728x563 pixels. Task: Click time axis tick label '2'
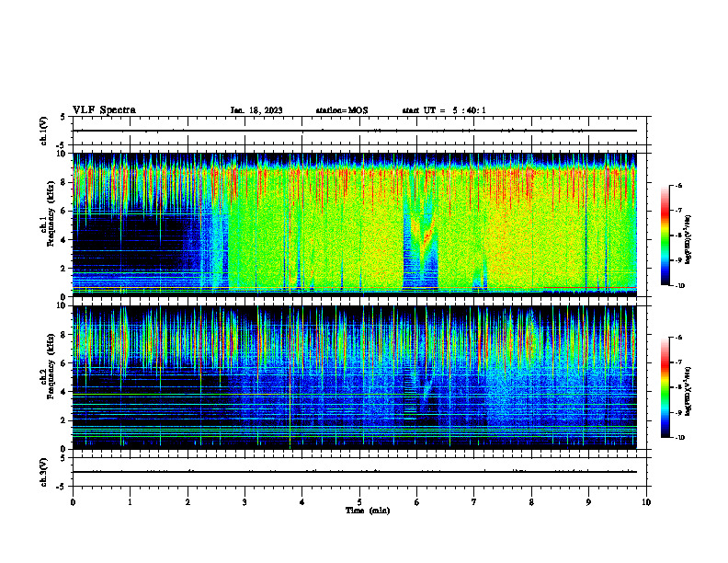tap(188, 502)
